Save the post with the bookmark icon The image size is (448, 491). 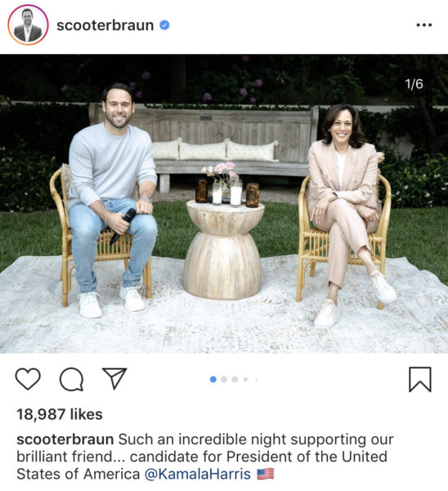(x=420, y=380)
